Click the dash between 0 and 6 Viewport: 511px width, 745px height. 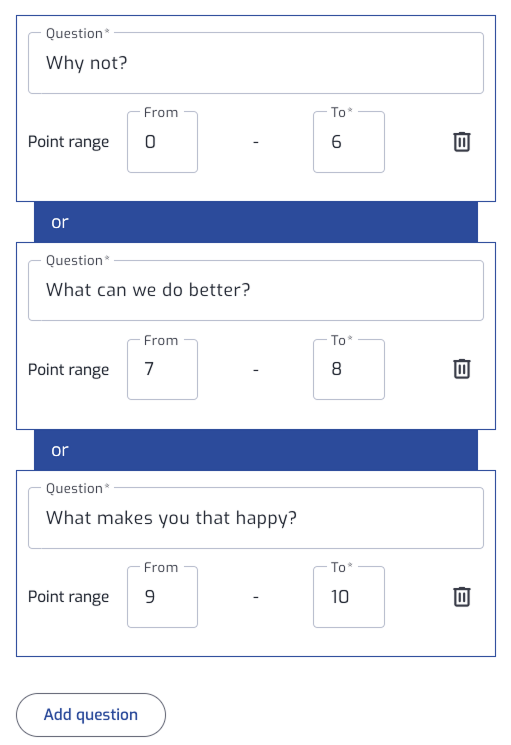256,142
